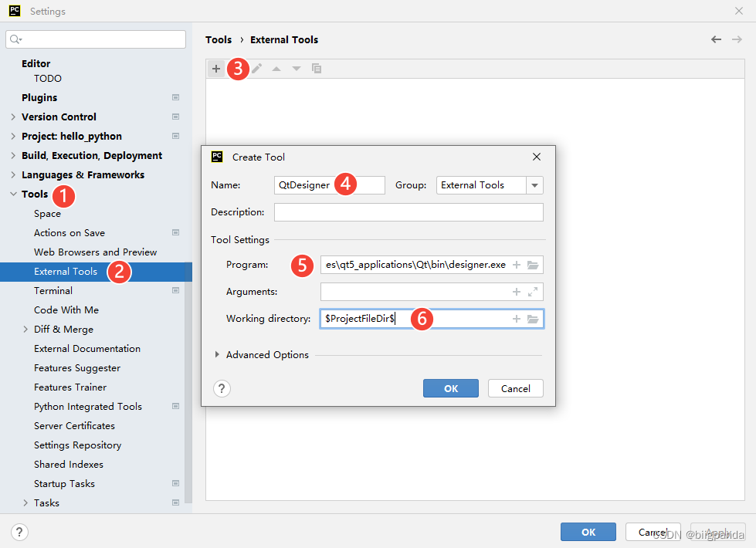Select TODO settings page
Viewport: 756px width, 548px height.
coord(48,78)
